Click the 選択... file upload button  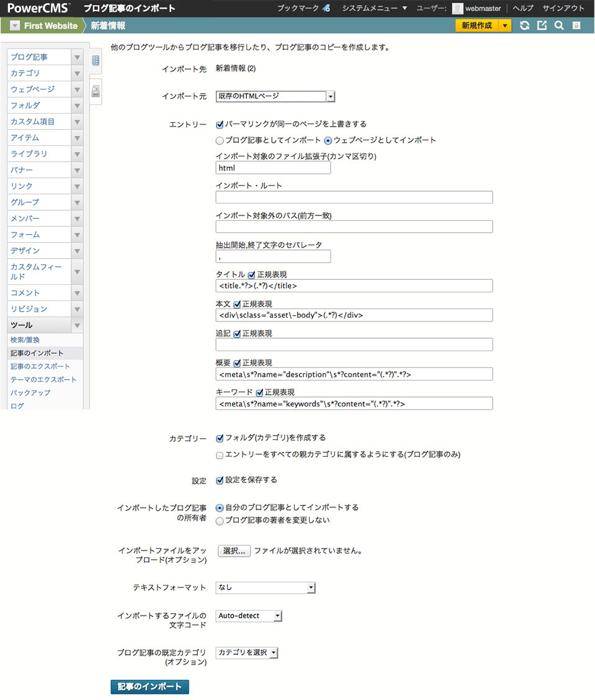pos(235,551)
